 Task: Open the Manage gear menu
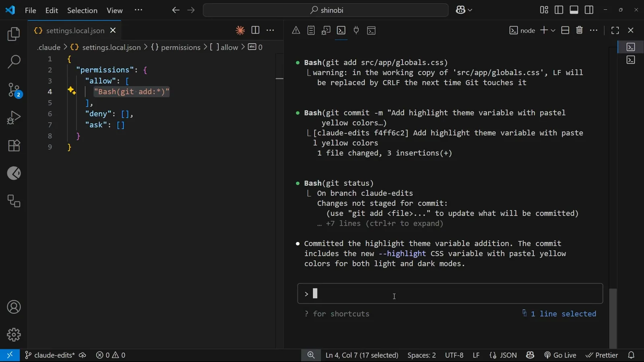pos(14,335)
